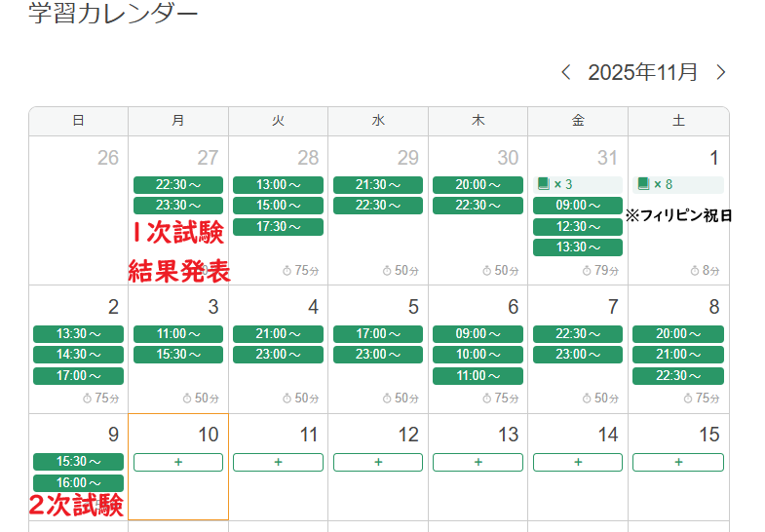Open the 11:00 lesson on November 6
This screenshot has height=532, width=765.
[x=478, y=376]
